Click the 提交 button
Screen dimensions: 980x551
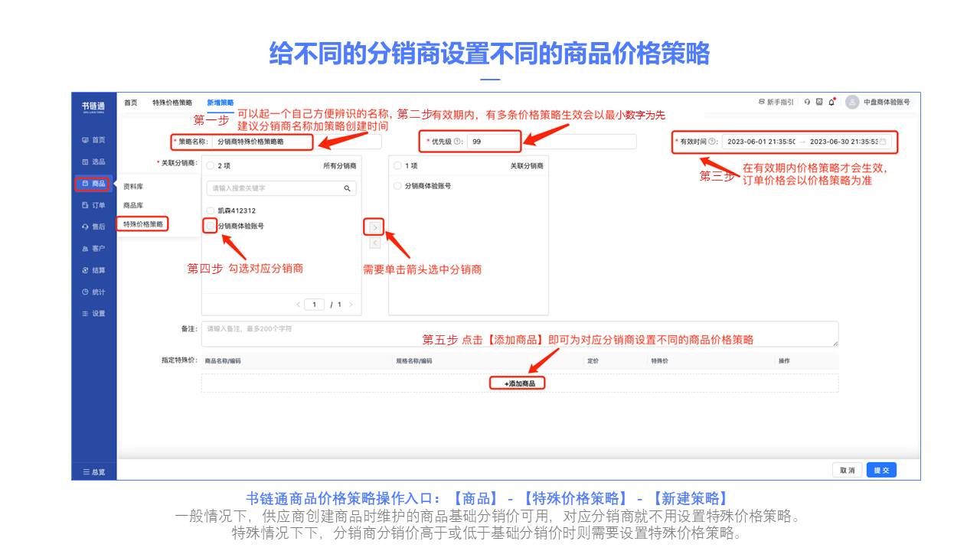(881, 470)
